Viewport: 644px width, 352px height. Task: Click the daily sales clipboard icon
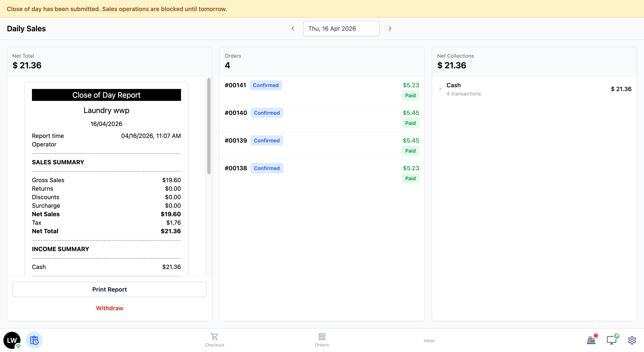(34, 340)
